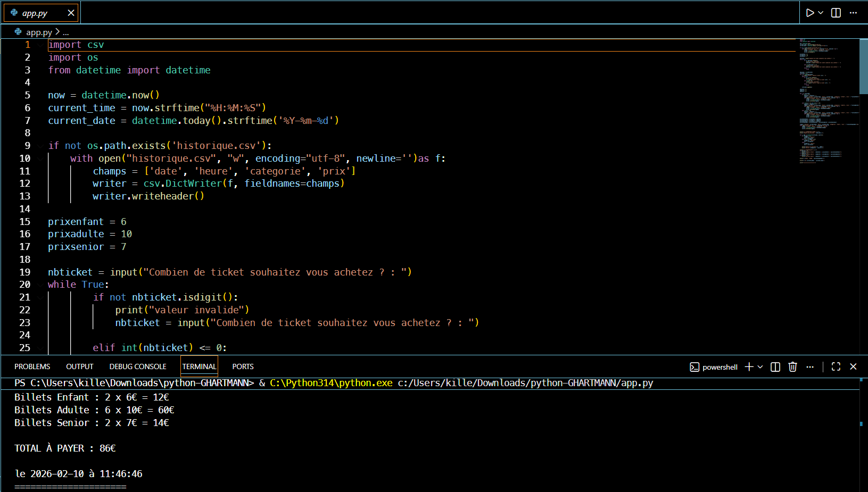The image size is (868, 492).
Task: Open the OUTPUT panel tab
Action: click(x=80, y=366)
